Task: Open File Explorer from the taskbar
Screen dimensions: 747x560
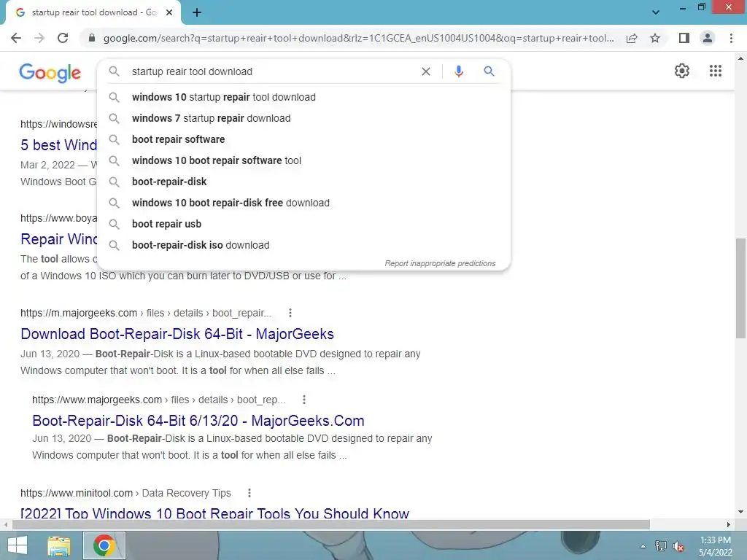Action: pyautogui.click(x=59, y=545)
